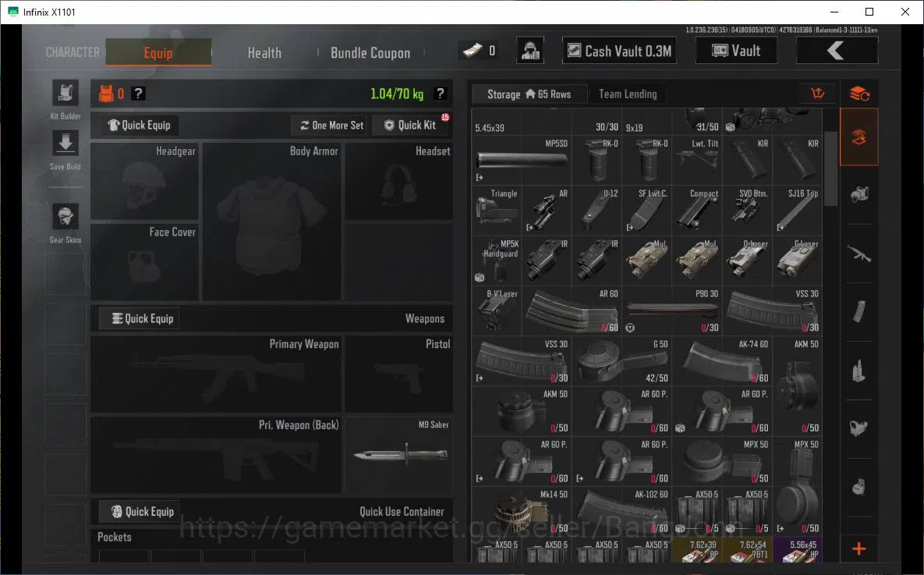Click the CHARACTER heading

[x=73, y=52]
